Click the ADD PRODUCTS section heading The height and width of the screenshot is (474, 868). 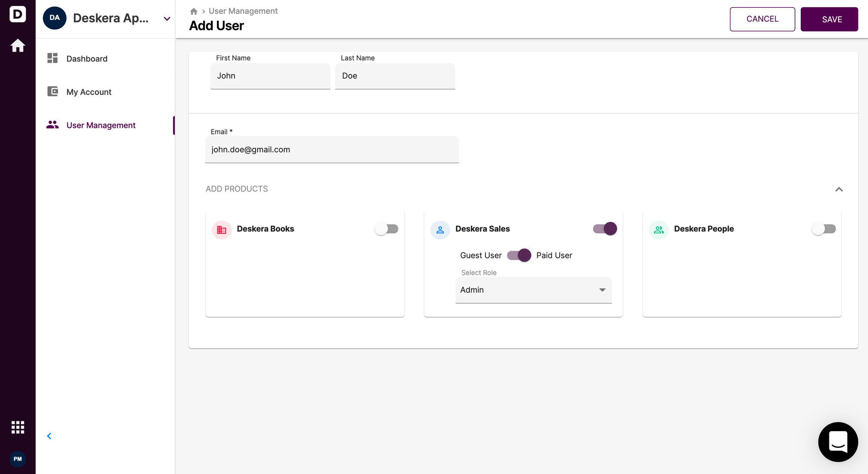[237, 189]
